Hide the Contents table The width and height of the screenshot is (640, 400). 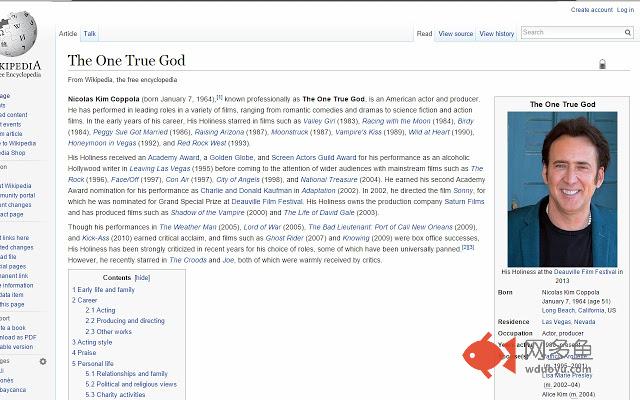pos(142,278)
